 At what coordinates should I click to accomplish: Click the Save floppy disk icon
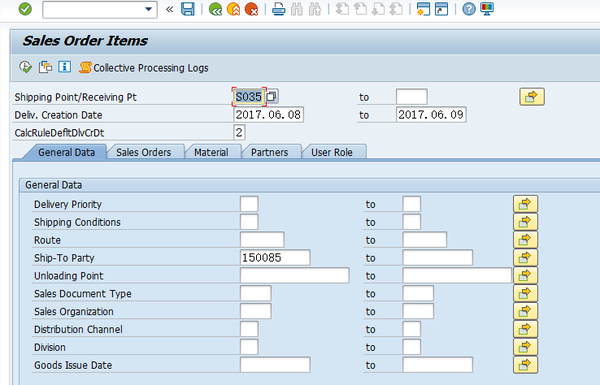[x=188, y=9]
